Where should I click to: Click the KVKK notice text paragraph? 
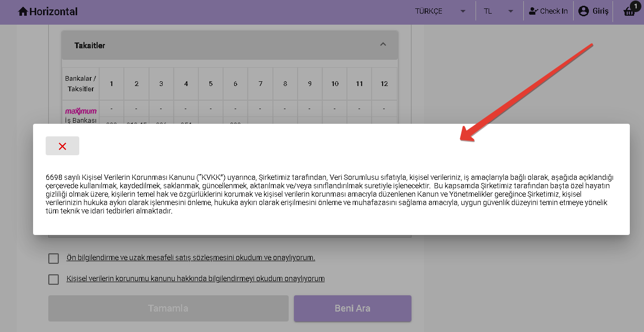pos(330,194)
